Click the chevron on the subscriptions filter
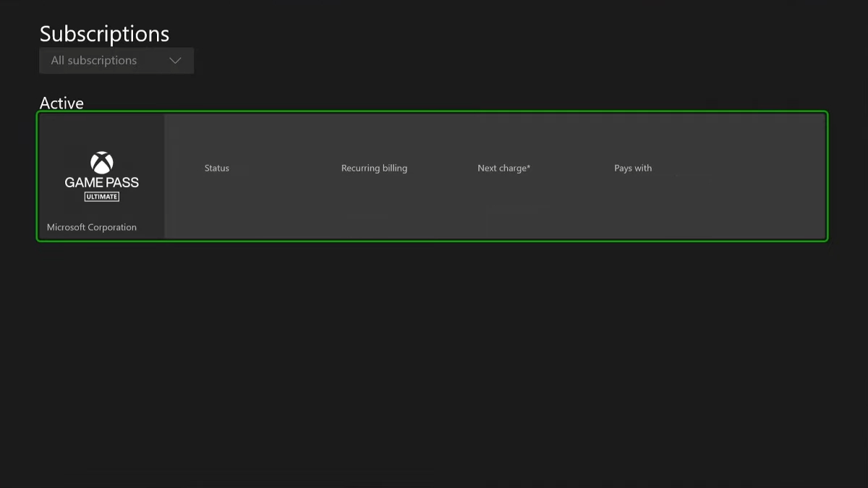This screenshot has height=488, width=868. coord(175,61)
